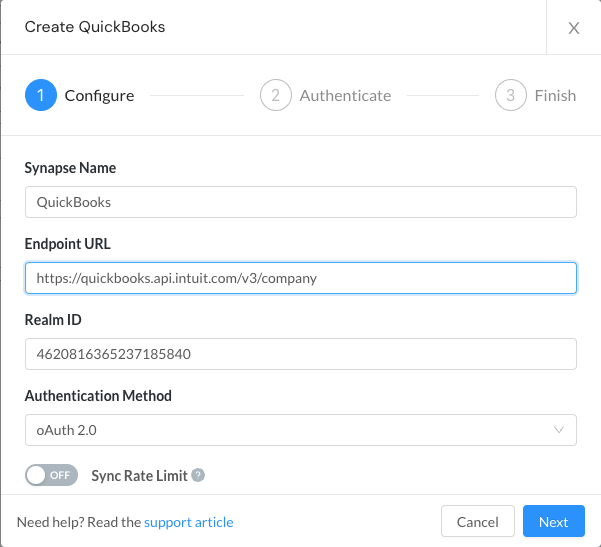
Task: Toggle the Sync Rate Limit switch
Action: tap(51, 475)
